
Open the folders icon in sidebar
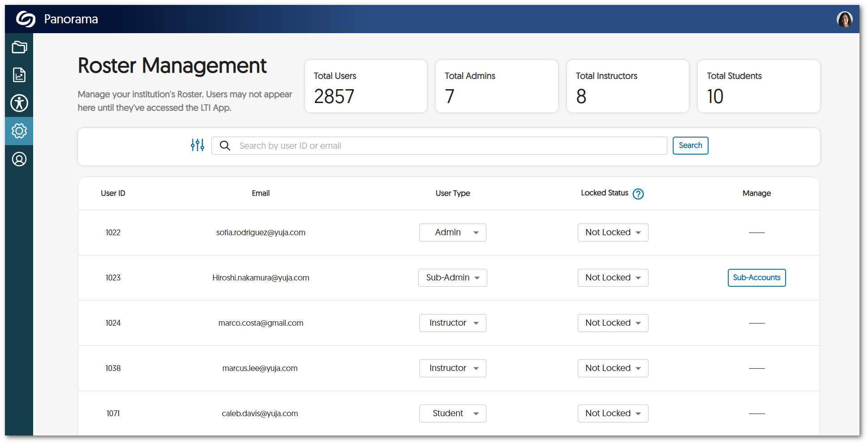click(19, 47)
